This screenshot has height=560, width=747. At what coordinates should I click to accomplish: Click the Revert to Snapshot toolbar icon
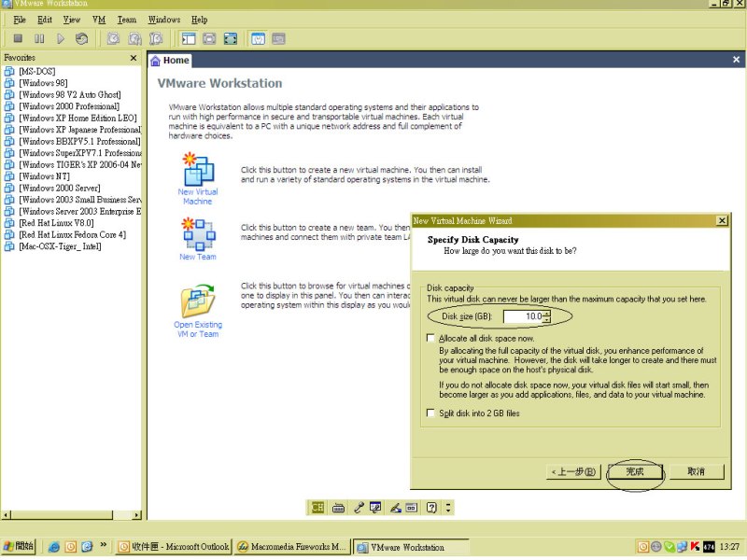[x=134, y=38]
